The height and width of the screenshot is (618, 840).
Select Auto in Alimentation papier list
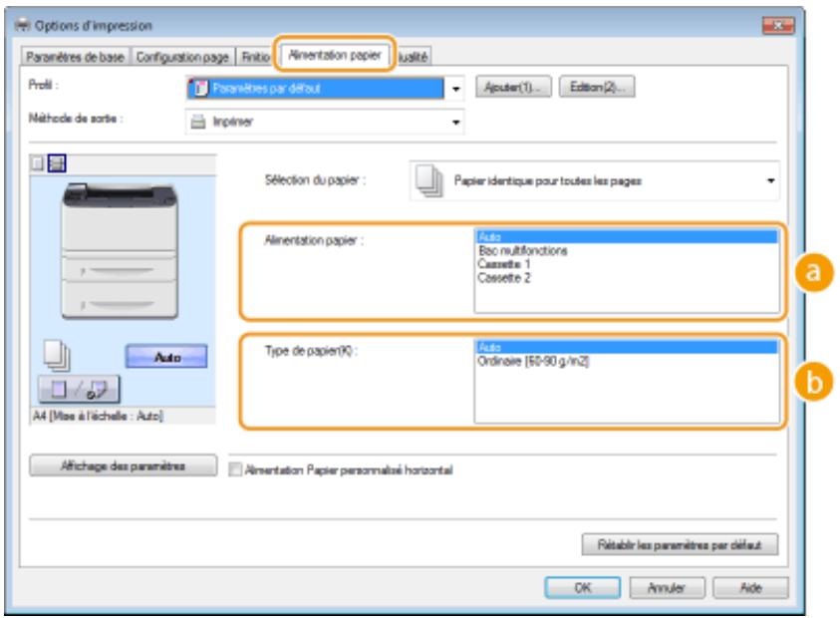pyautogui.click(x=626, y=237)
